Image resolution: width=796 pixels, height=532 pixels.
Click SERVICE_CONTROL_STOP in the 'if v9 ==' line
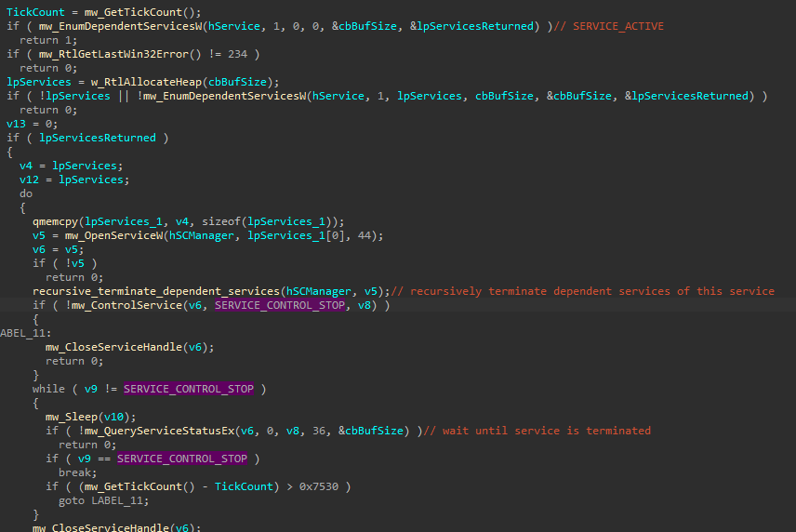pyautogui.click(x=182, y=459)
